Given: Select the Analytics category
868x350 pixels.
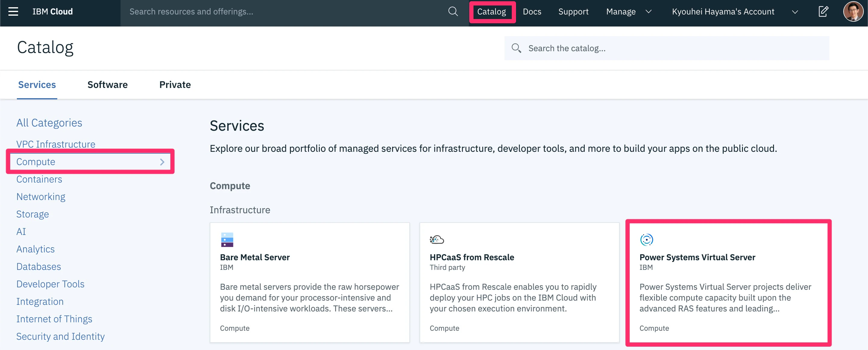Looking at the screenshot, I should pos(35,249).
